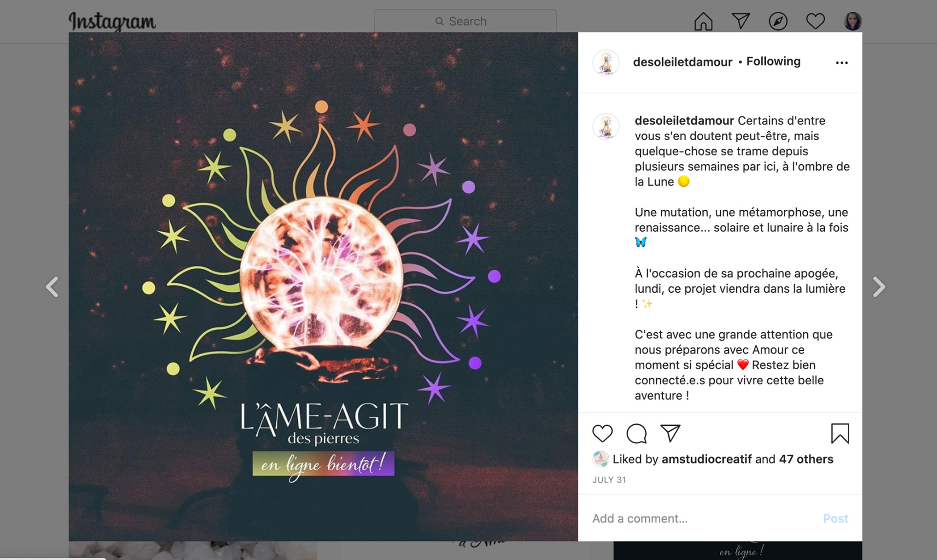The height and width of the screenshot is (560, 937).
Task: Open your profile avatar in header
Action: pos(853,21)
